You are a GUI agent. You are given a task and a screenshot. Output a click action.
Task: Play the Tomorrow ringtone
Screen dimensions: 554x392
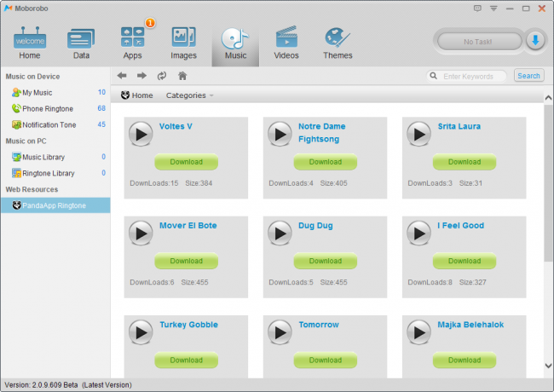280,332
